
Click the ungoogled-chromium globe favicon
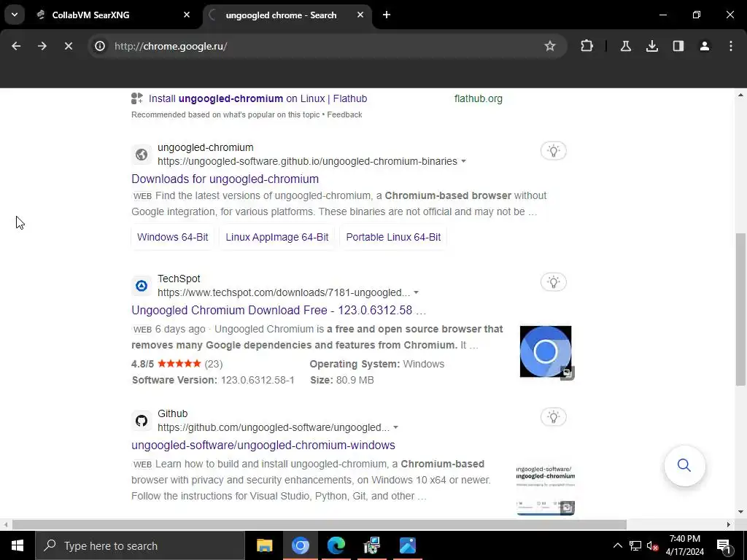142,155
